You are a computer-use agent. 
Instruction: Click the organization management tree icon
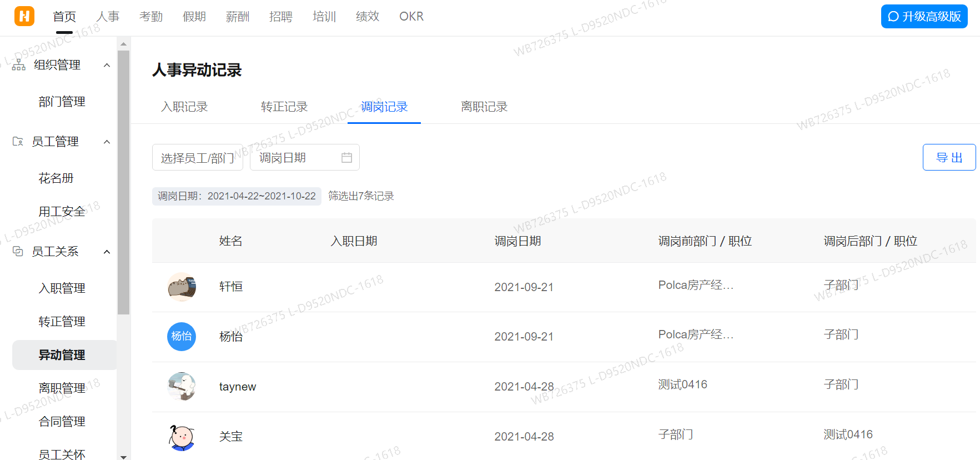pyautogui.click(x=19, y=65)
